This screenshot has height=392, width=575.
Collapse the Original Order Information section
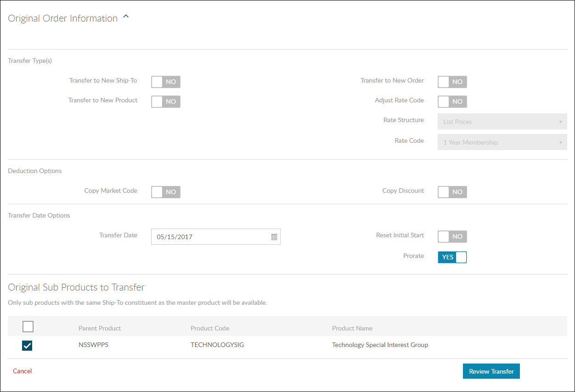126,17
